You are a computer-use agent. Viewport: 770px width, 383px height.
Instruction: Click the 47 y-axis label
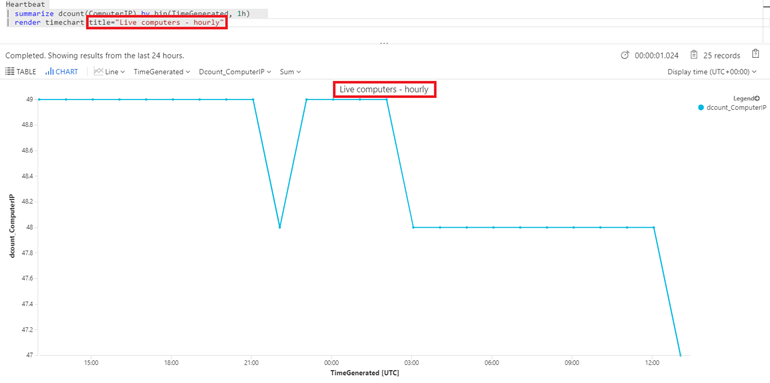coord(30,355)
